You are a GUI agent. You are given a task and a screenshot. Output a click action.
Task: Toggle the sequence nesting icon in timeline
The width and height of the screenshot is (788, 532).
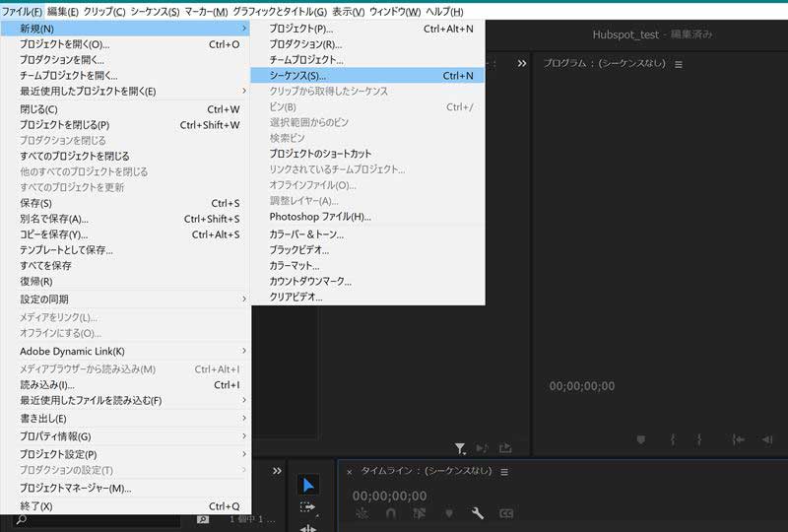coord(361,513)
